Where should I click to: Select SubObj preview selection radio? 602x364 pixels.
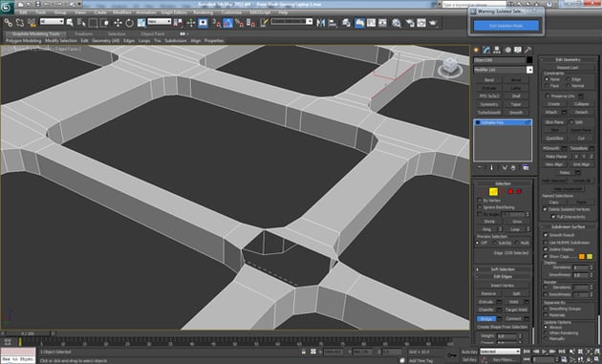click(495, 243)
